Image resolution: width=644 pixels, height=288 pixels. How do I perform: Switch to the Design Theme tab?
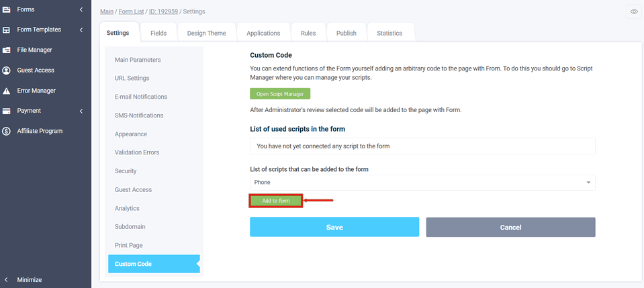point(207,34)
